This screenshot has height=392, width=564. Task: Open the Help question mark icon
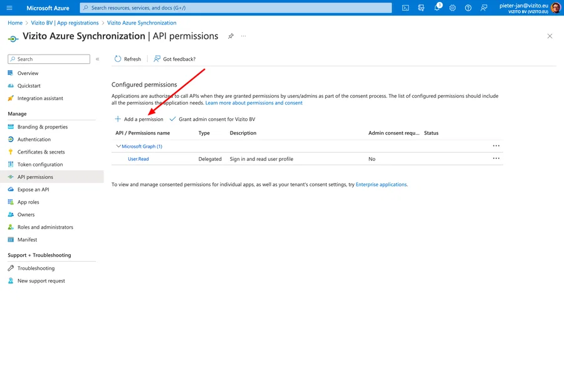pos(467,8)
